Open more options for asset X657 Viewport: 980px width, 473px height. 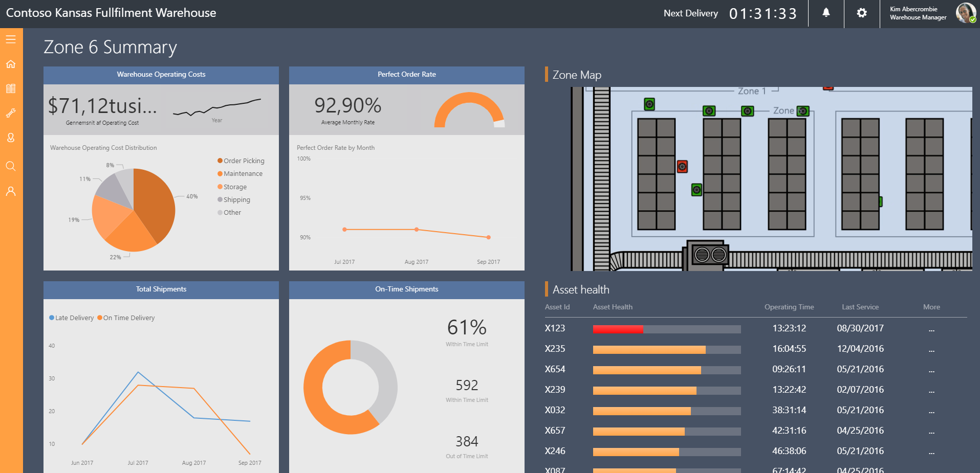[931, 431]
